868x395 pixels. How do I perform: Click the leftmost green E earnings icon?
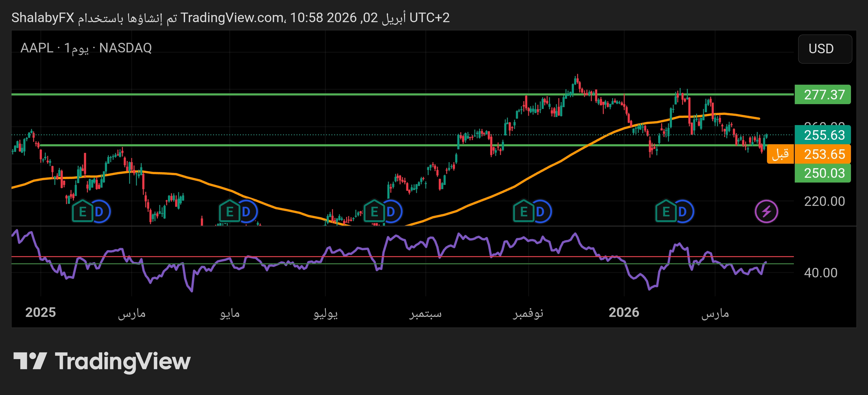(x=82, y=212)
